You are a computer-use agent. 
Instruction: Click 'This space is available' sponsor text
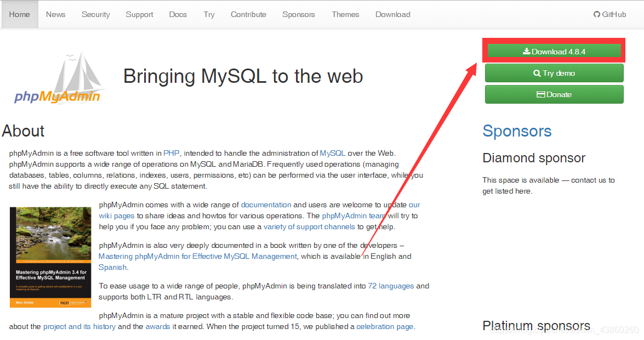click(x=549, y=185)
